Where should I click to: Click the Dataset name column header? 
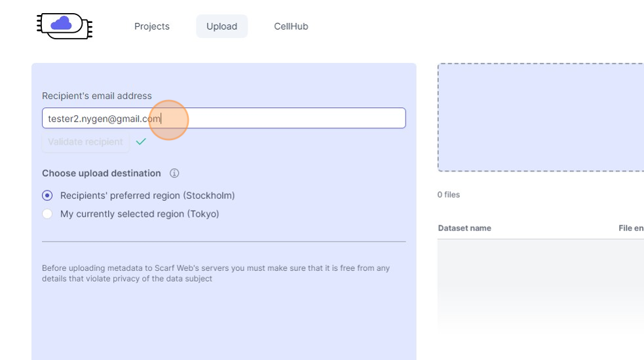[464, 228]
